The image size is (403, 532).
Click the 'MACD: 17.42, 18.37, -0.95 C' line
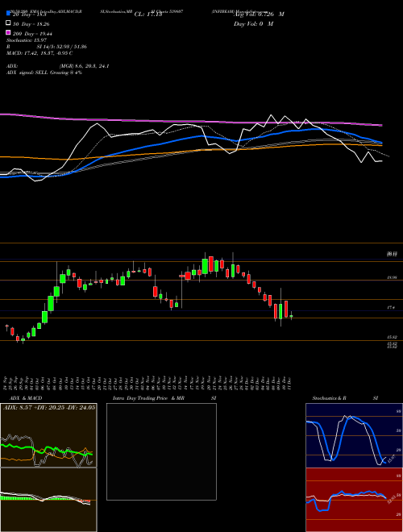[39, 53]
